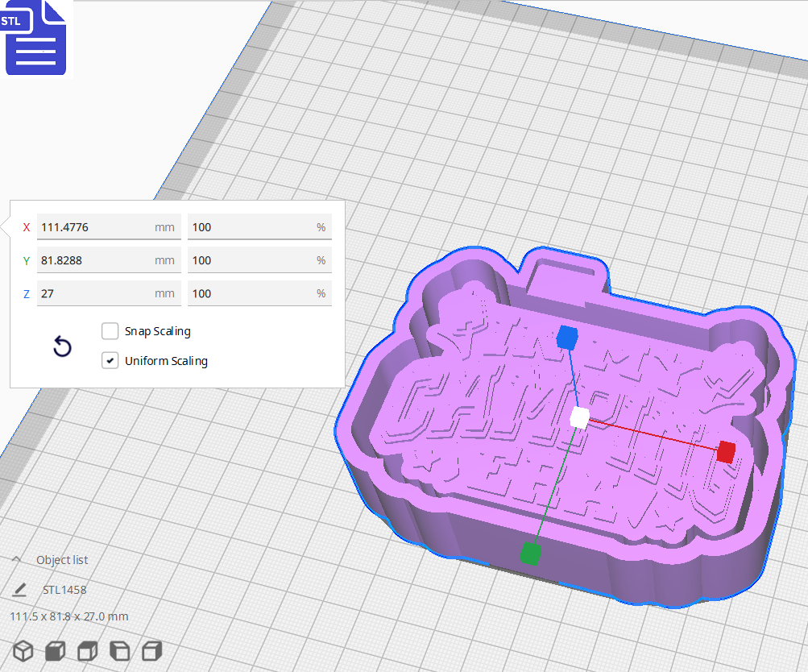Viewport: 808px width, 672px height.
Task: Select STL1458 in the object list
Action: [64, 590]
